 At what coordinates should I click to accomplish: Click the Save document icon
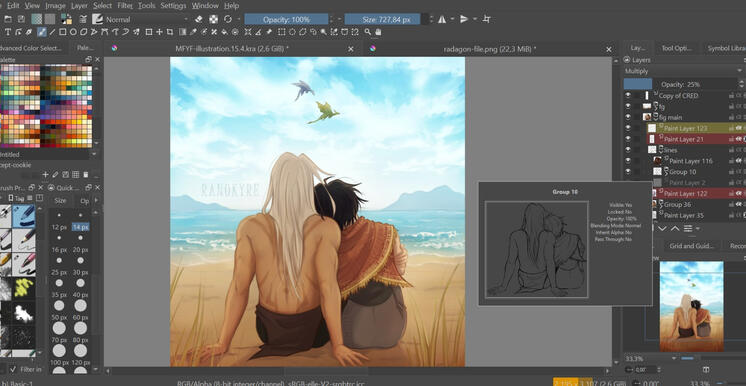[x=21, y=19]
